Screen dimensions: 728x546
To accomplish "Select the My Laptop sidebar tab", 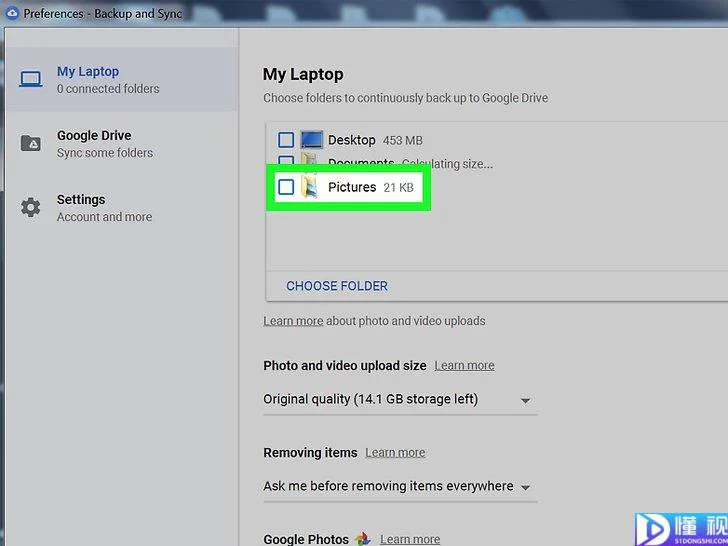I will (122, 79).
